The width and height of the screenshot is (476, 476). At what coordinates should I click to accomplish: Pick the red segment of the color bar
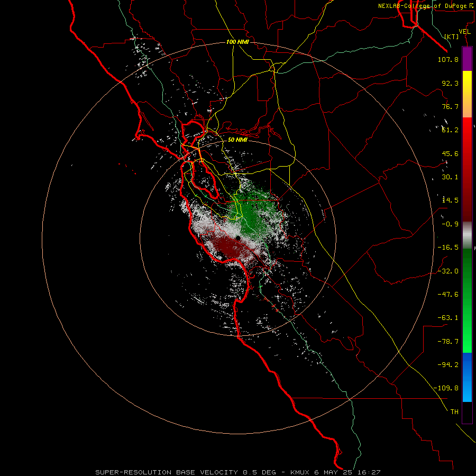[x=467, y=169]
